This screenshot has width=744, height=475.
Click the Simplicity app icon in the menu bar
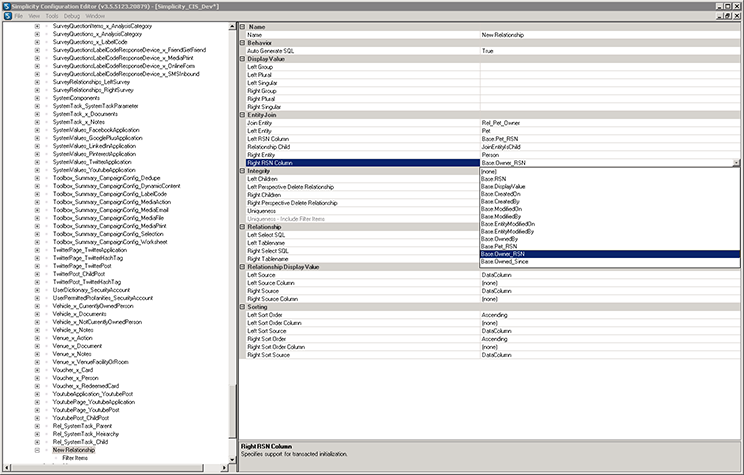tap(7, 16)
